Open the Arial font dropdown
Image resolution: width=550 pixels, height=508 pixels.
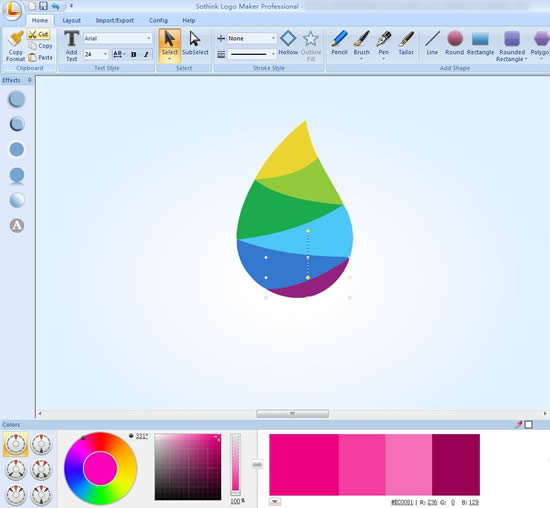pyautogui.click(x=149, y=38)
